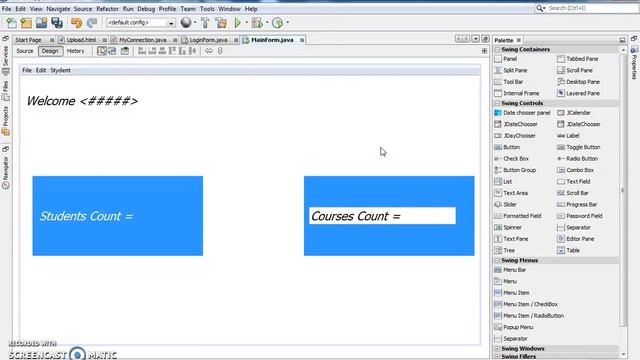The height and width of the screenshot is (360, 640).
Task: Click the Search (Ctrl+I) field
Action: click(x=587, y=8)
